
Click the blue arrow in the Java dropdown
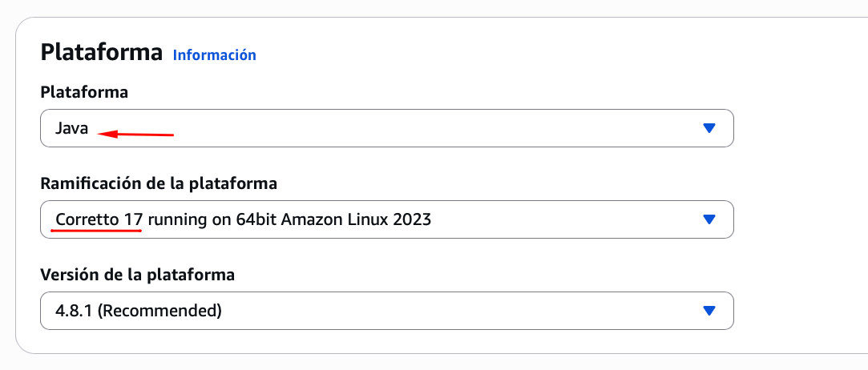click(708, 128)
